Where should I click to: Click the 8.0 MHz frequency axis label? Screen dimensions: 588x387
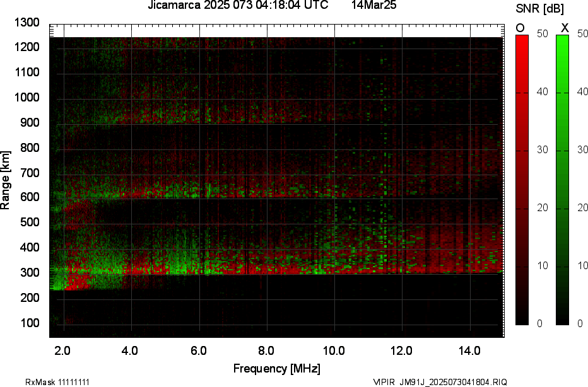click(x=266, y=350)
